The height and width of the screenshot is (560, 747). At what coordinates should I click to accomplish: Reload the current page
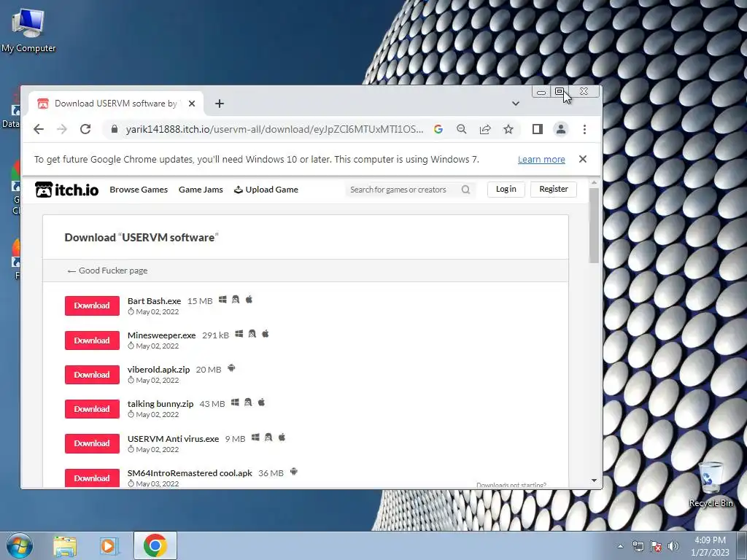tap(85, 129)
